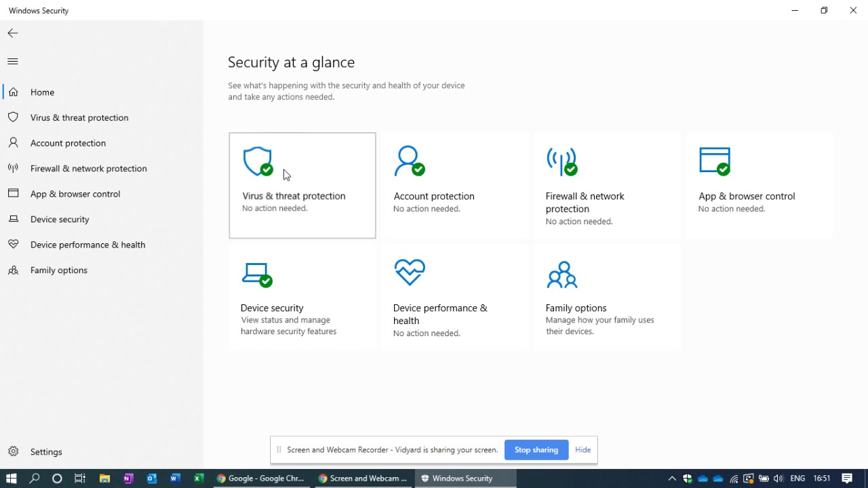868x488 pixels.
Task: Open Settings at the sidebar bottom
Action: pyautogui.click(x=102, y=452)
